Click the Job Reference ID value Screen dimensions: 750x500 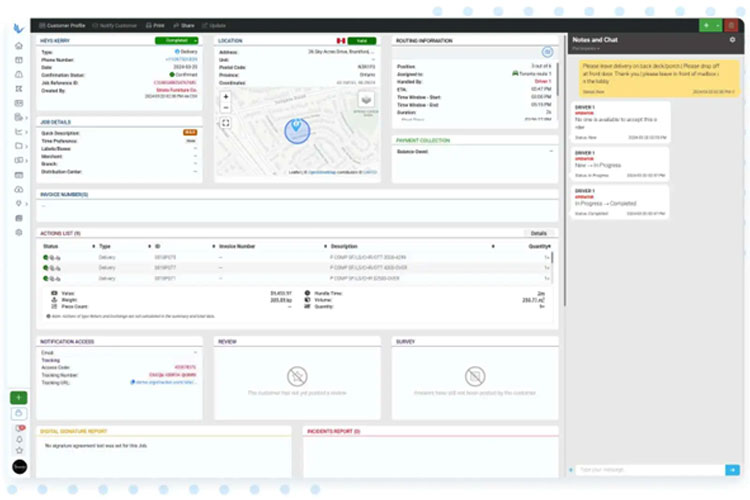pyautogui.click(x=175, y=82)
